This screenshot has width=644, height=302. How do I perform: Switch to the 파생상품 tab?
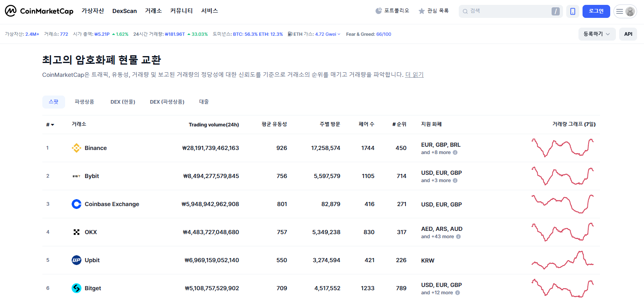pyautogui.click(x=84, y=102)
